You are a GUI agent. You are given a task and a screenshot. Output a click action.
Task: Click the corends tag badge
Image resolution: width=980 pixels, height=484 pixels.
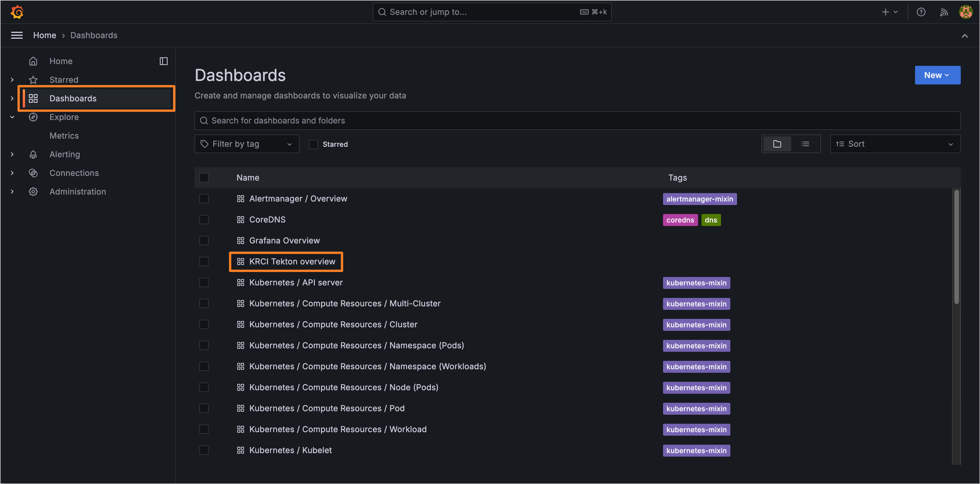[x=680, y=220]
